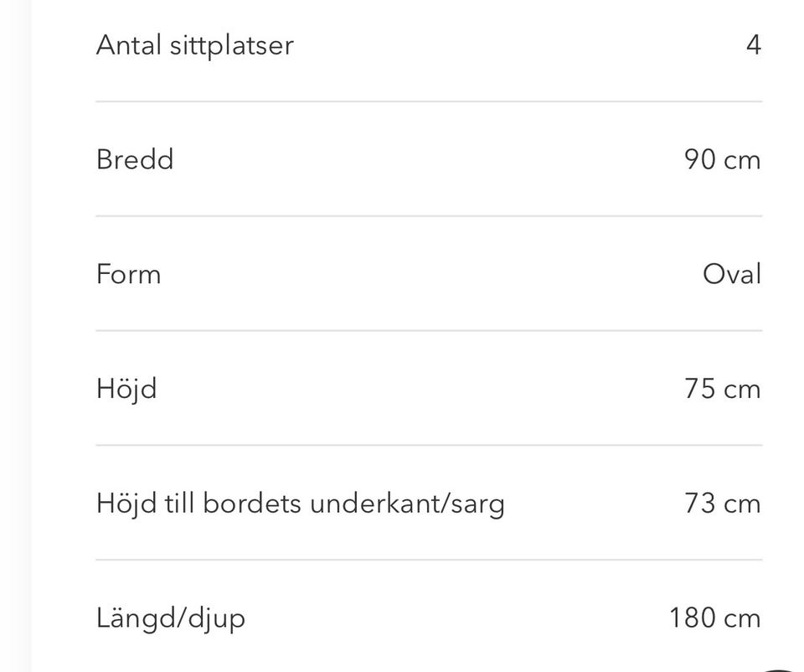Select the 'Längd/djup' specification label
The height and width of the screenshot is (672, 804).
[171, 618]
